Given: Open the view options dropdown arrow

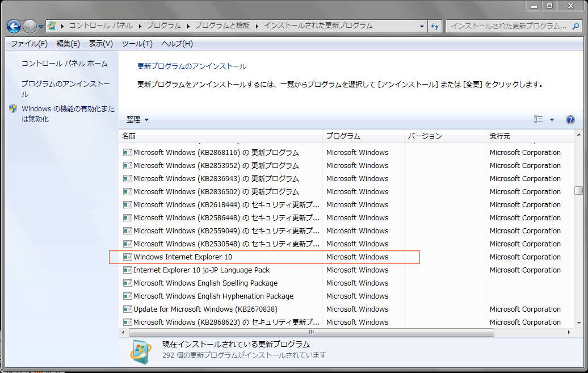Looking at the screenshot, I should tap(552, 120).
